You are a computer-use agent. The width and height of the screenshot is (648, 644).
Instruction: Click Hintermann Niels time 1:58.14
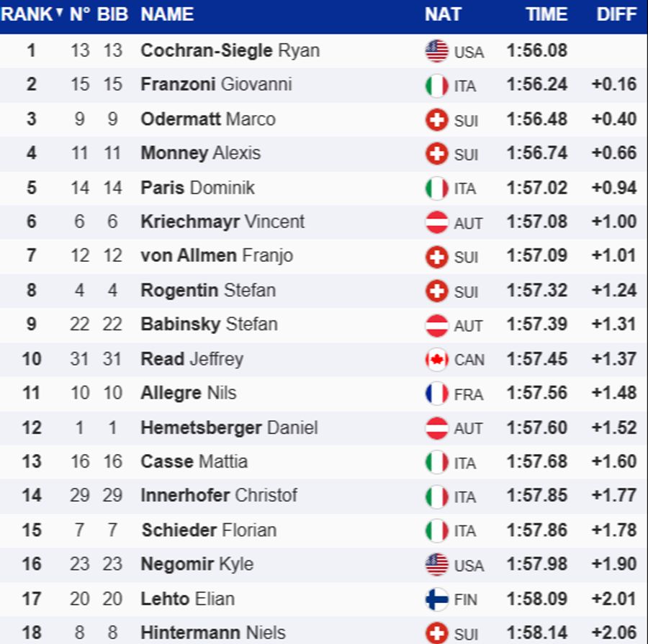click(537, 632)
